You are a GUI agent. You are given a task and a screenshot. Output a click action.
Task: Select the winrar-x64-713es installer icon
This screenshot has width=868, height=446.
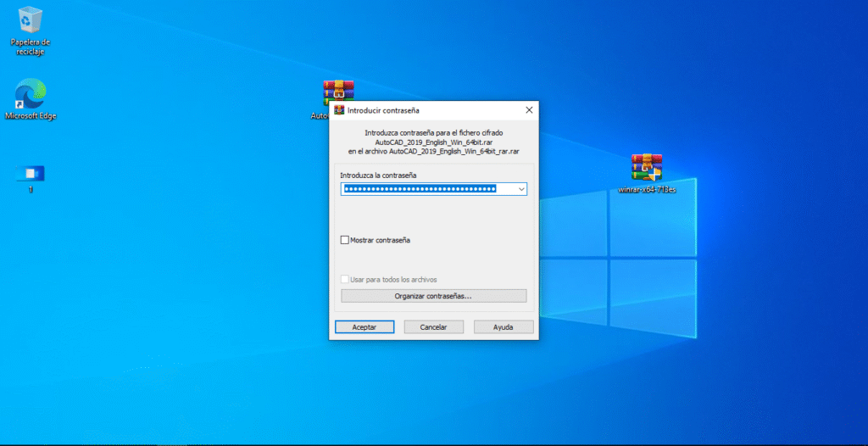tap(647, 173)
